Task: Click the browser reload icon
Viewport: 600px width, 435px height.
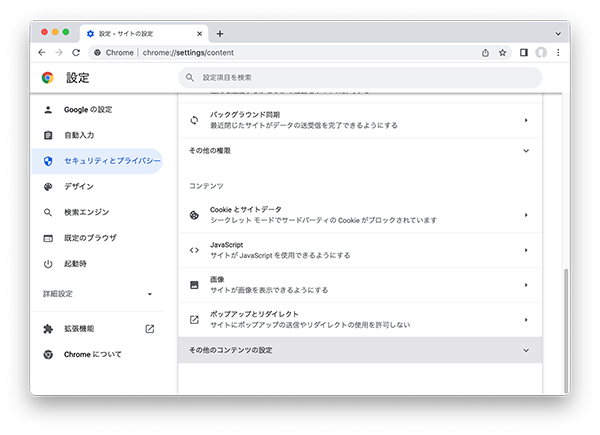Action: click(76, 52)
